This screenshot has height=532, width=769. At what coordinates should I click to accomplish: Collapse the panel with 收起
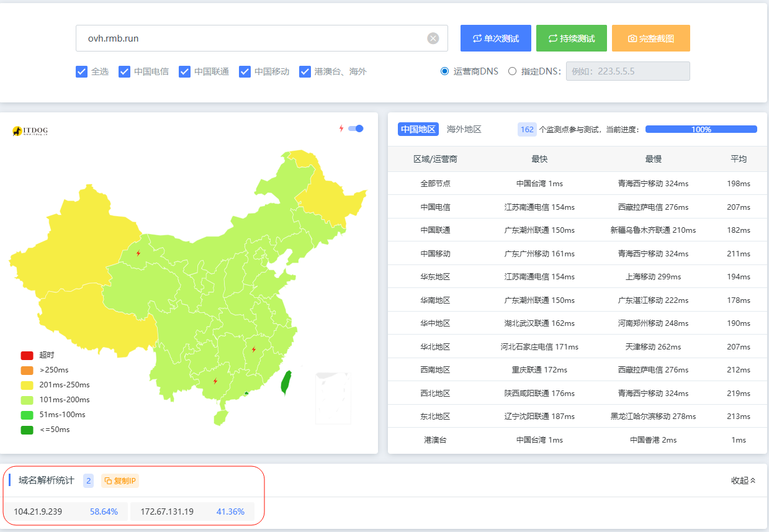click(x=743, y=480)
